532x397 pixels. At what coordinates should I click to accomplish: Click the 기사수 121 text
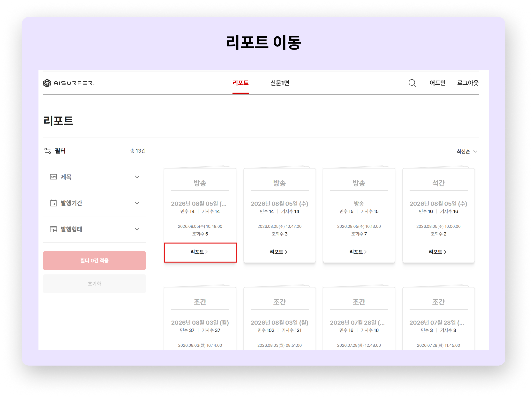(292, 330)
